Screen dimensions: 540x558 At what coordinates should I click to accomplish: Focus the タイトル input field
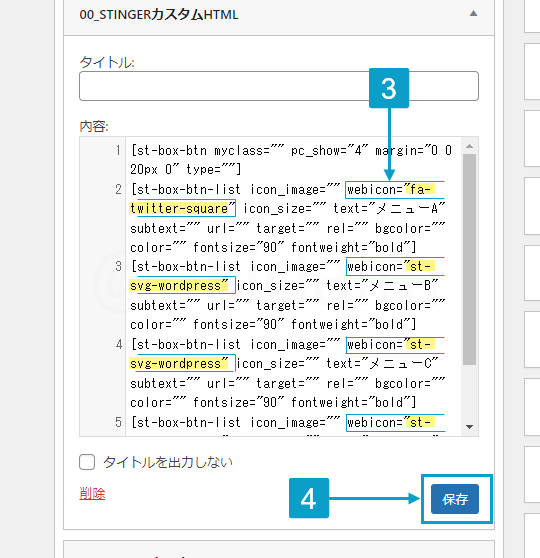(279, 86)
